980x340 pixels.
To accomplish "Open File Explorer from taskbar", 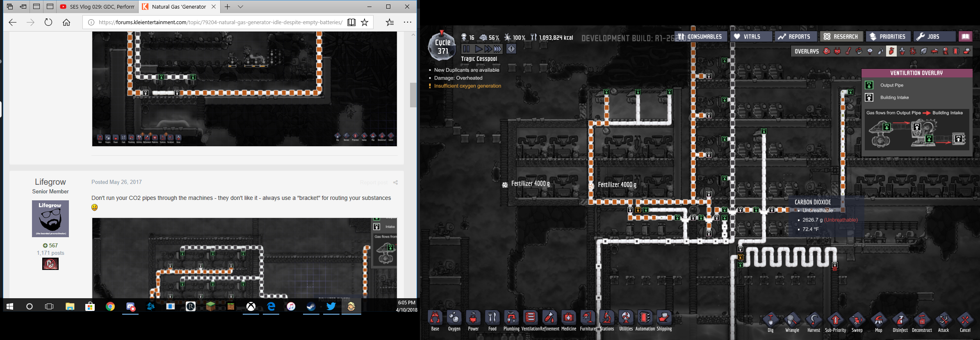I will pos(70,306).
